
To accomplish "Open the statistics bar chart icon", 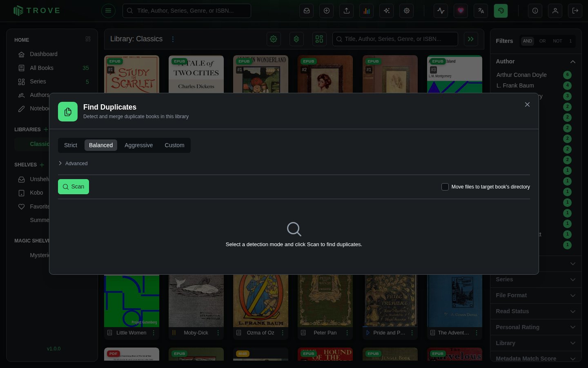I will pyautogui.click(x=367, y=11).
